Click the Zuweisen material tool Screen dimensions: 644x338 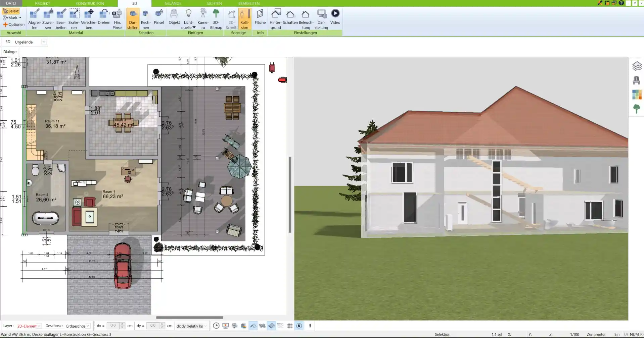pyautogui.click(x=48, y=19)
